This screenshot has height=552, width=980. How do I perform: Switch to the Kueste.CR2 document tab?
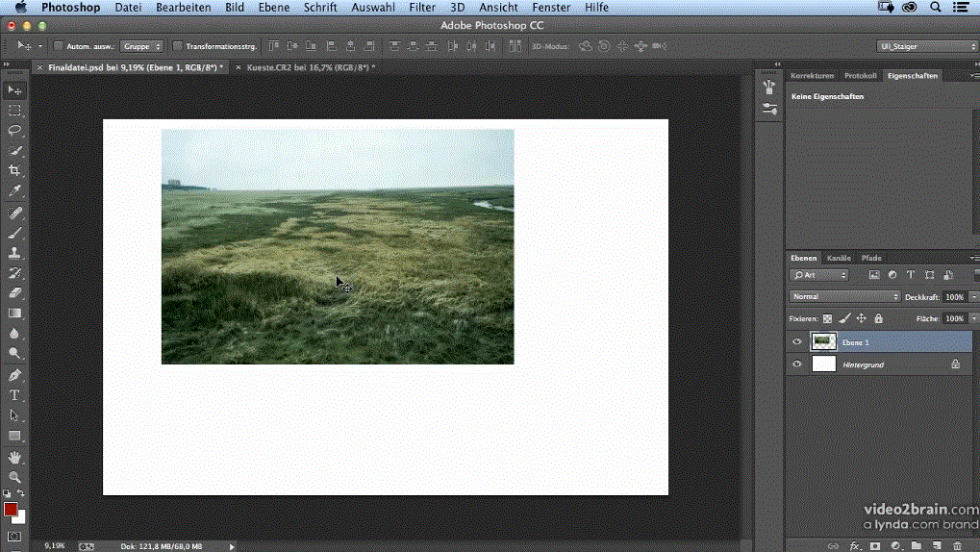311,67
